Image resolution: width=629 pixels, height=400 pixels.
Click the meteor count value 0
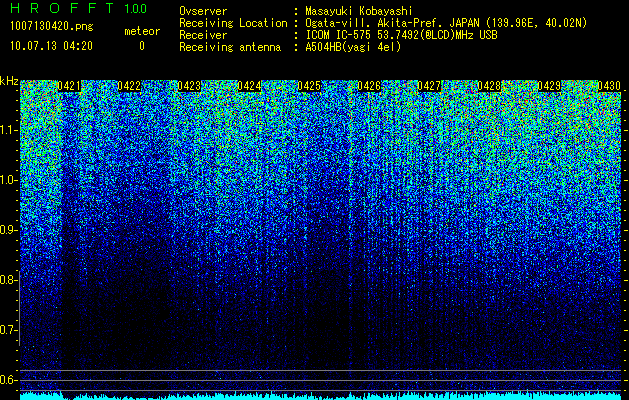click(x=142, y=46)
